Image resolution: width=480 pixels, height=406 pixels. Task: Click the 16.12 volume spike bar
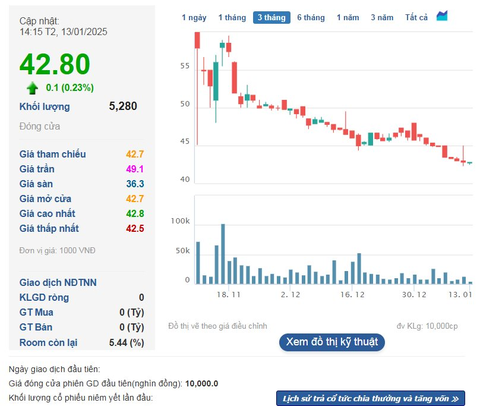pos(359,269)
